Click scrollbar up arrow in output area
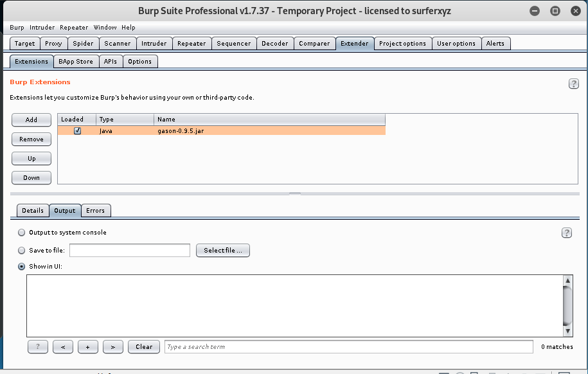The width and height of the screenshot is (588, 374). [567, 280]
